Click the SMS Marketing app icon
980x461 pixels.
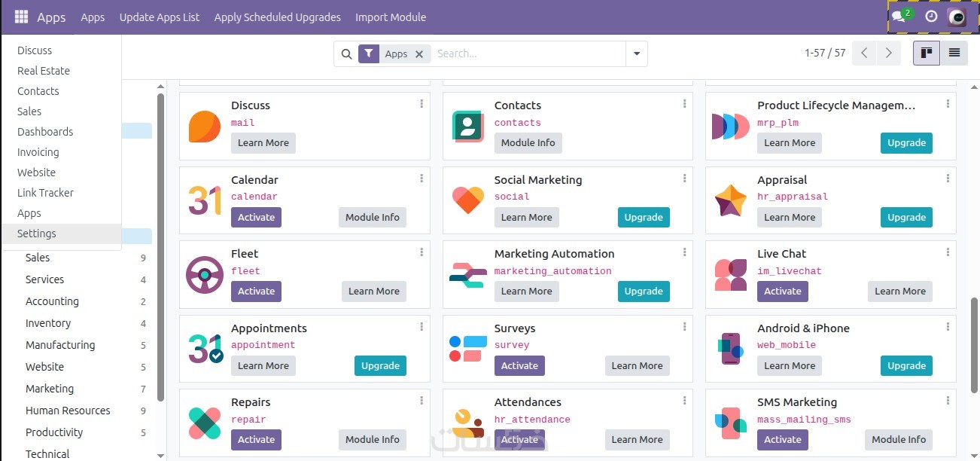pos(730,423)
